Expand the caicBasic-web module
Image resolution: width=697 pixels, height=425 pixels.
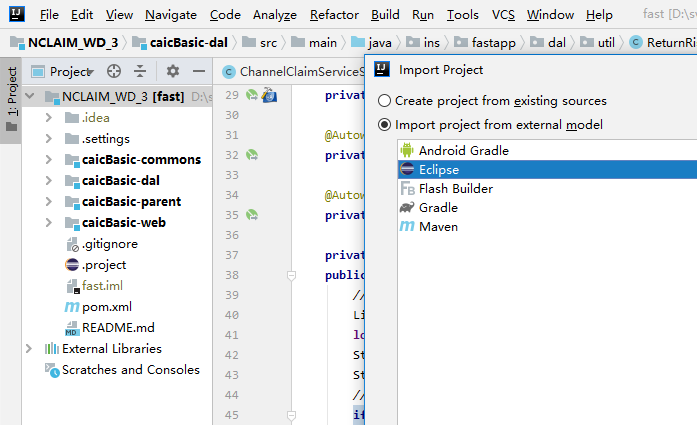[48, 222]
